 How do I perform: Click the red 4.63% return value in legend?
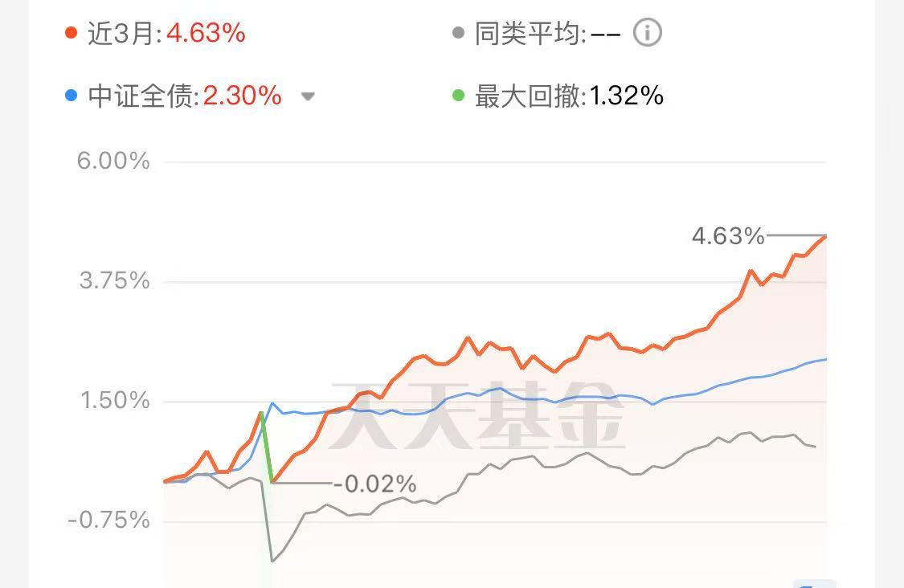(207, 34)
